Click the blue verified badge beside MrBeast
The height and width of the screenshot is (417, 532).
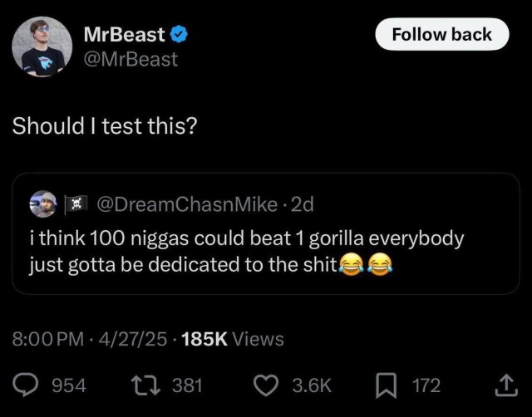[x=179, y=35]
